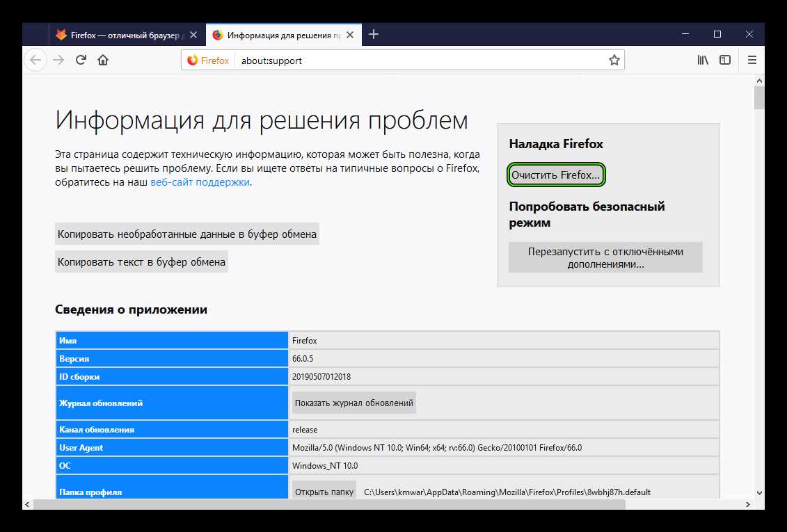The image size is (787, 532).
Task: Click the vertical scrollbar down arrow
Action: tap(759, 493)
